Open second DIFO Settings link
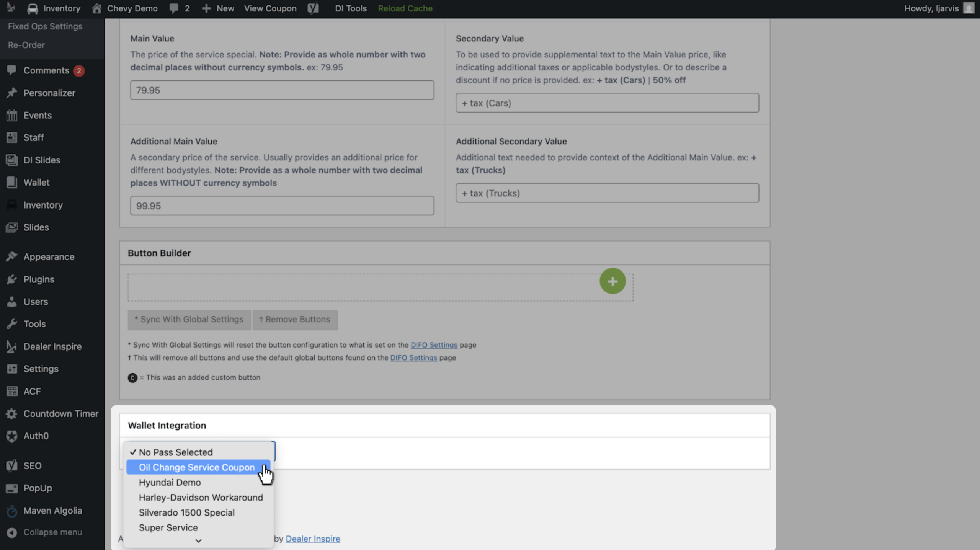Viewport: 980px width, 550px height. point(413,357)
